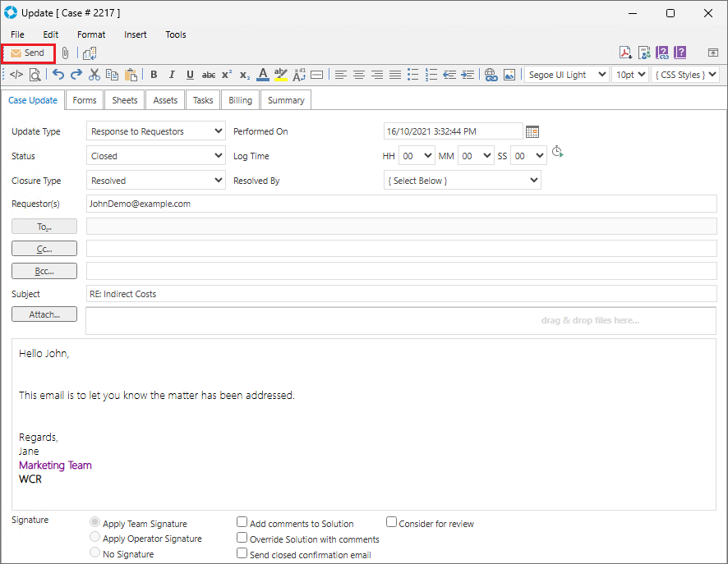The image size is (728, 564).
Task: Undo the last edit
Action: pos(58,75)
